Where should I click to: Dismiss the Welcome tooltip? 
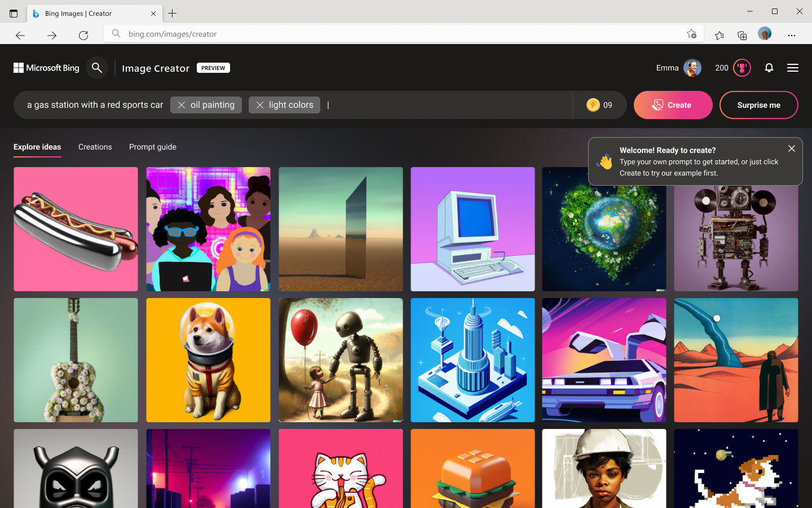pyautogui.click(x=791, y=148)
